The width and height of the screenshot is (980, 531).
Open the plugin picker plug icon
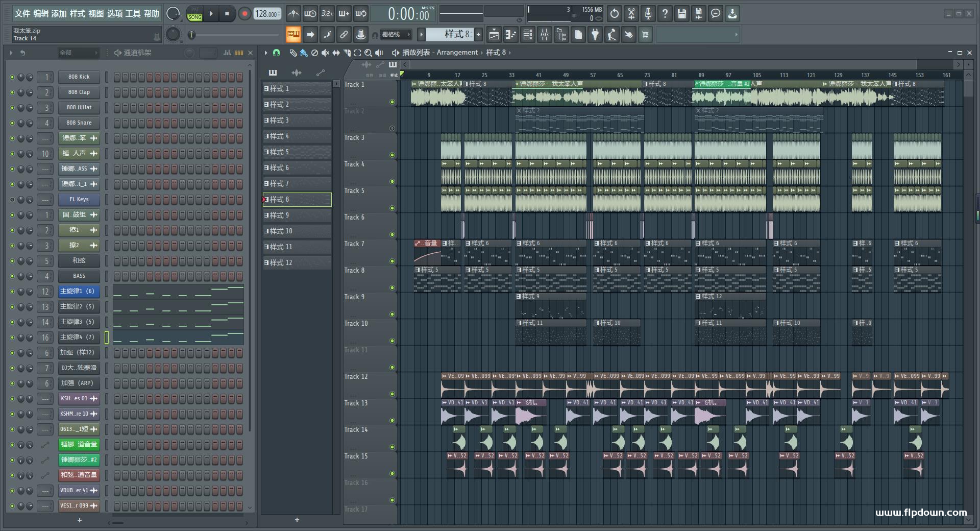point(595,35)
